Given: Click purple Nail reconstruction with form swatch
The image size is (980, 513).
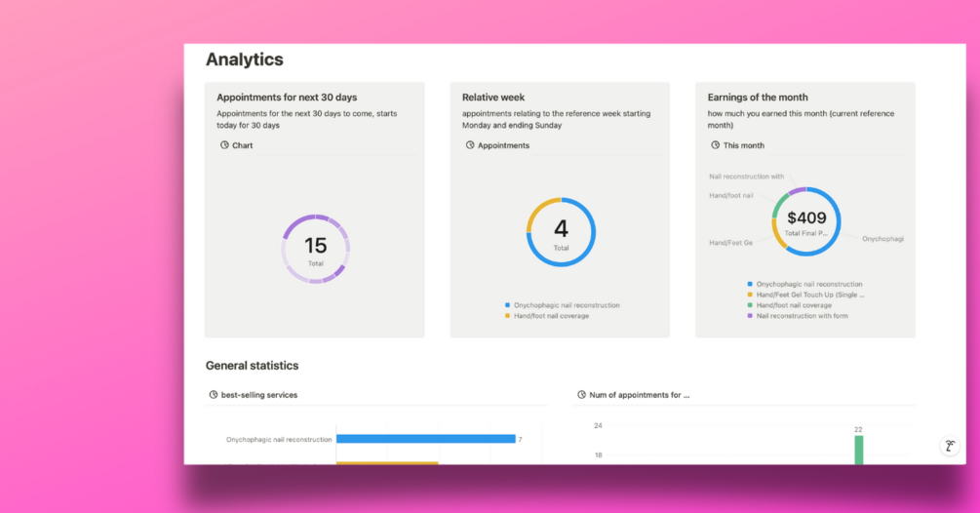Looking at the screenshot, I should 750,316.
